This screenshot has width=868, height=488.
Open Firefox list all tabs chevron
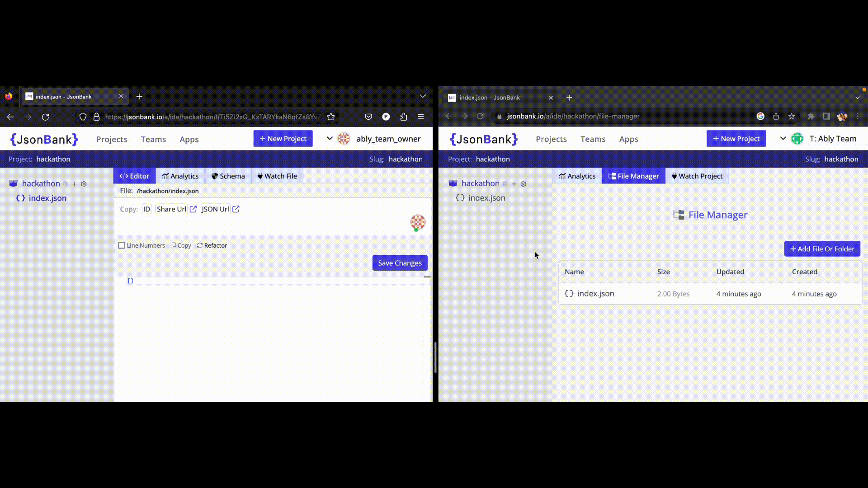(423, 96)
